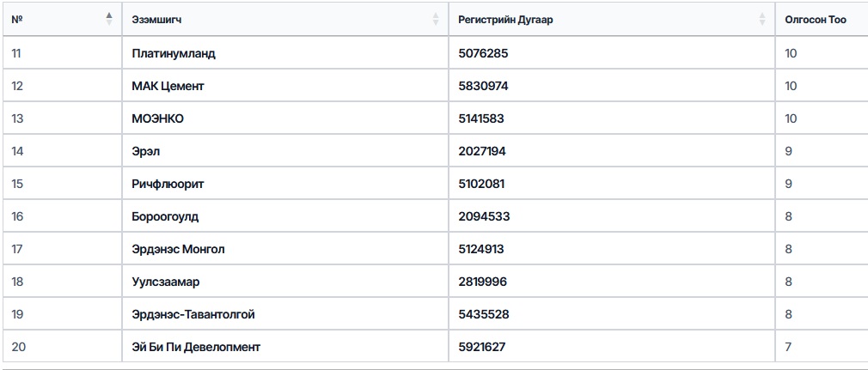Click the Эрэл owner name
This screenshot has height=370, width=868.
tap(146, 151)
